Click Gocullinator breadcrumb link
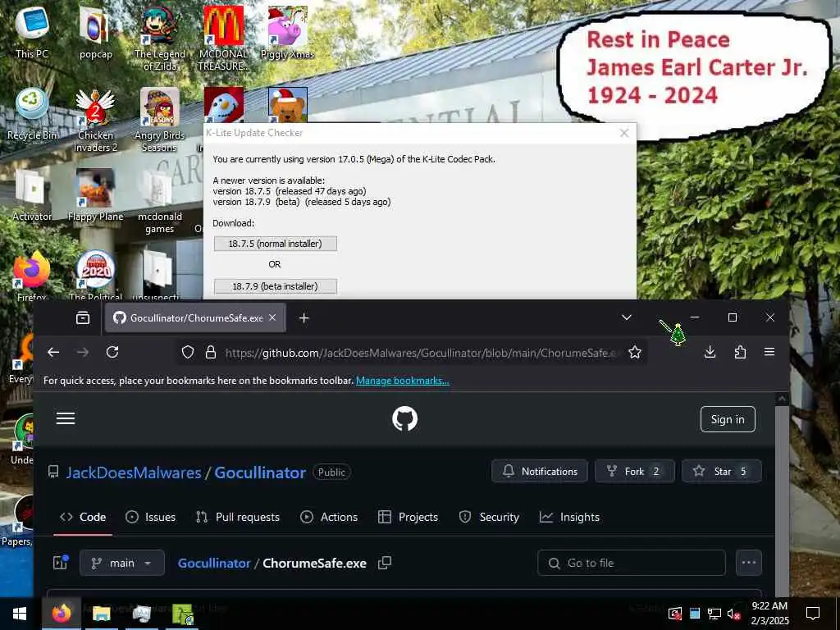Image resolution: width=840 pixels, height=630 pixels. [x=214, y=563]
